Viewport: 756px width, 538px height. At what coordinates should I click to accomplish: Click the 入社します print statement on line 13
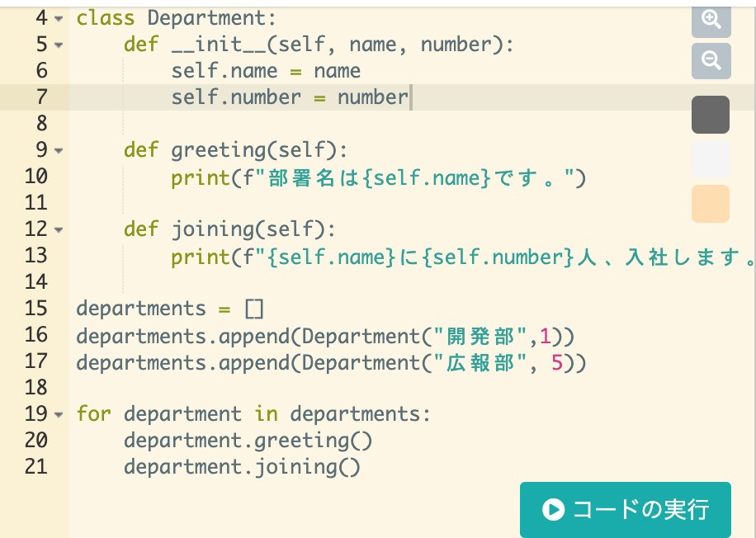point(463,257)
